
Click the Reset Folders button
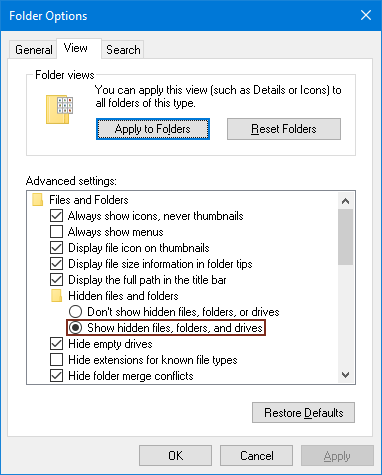point(284,129)
